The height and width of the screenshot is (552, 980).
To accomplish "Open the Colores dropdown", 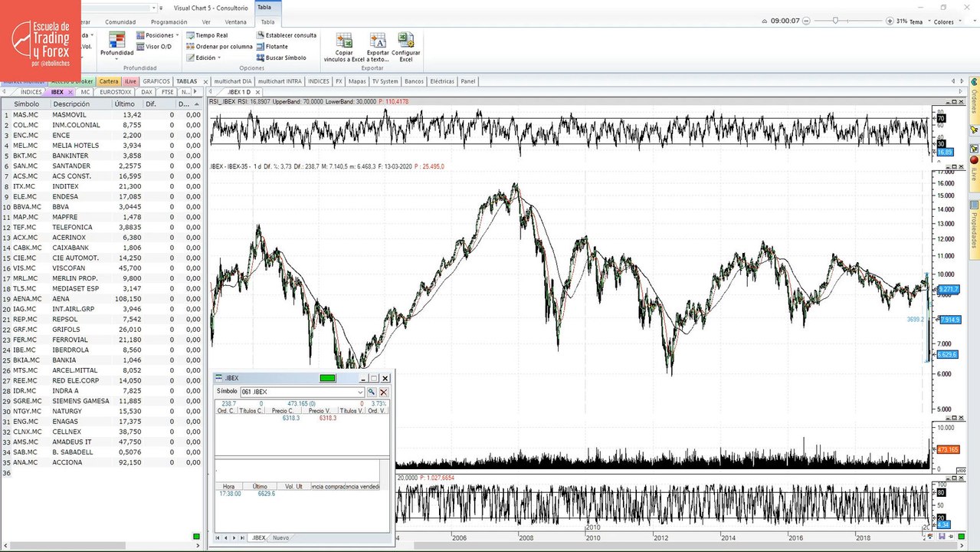I will (946, 21).
